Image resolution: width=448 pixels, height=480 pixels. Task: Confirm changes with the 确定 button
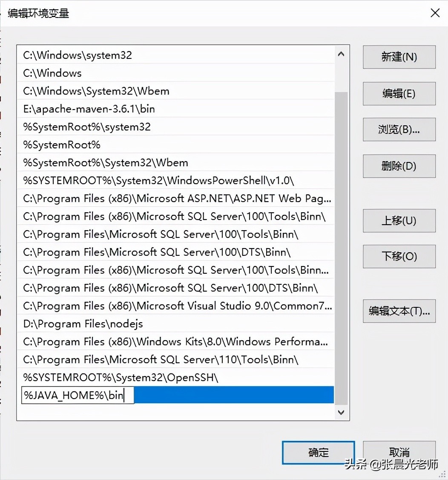coord(318,452)
